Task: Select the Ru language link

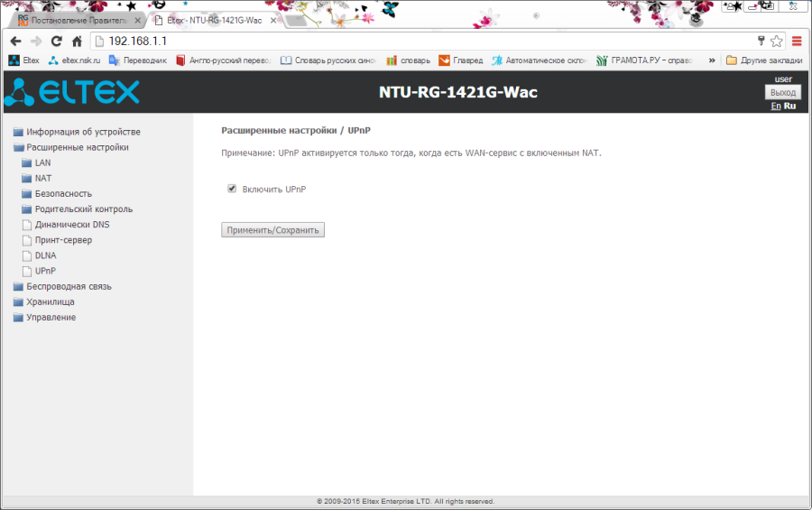Action: 789,106
